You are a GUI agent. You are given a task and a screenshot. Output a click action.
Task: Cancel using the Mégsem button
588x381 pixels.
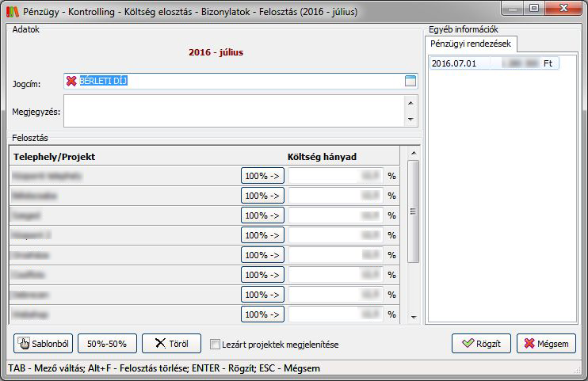point(546,344)
